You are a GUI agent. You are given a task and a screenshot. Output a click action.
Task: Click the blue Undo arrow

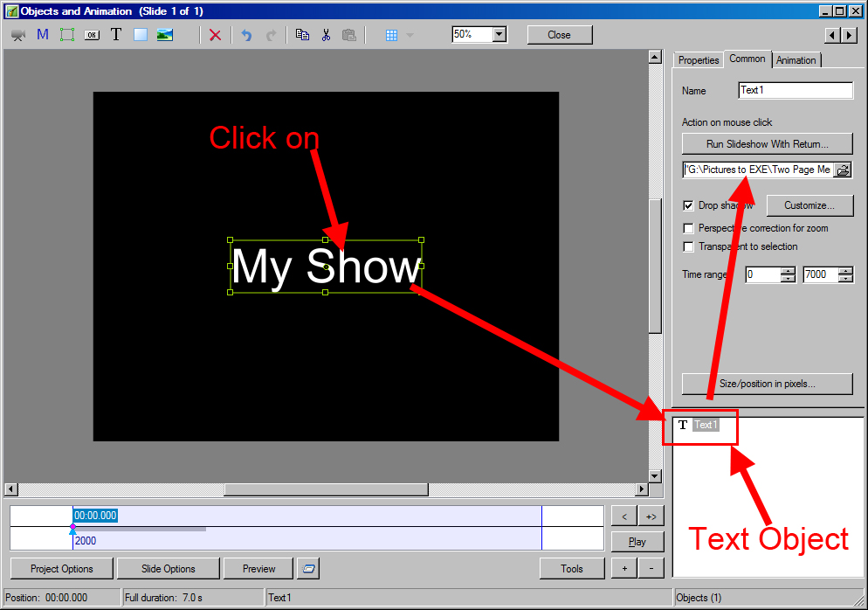(x=246, y=35)
